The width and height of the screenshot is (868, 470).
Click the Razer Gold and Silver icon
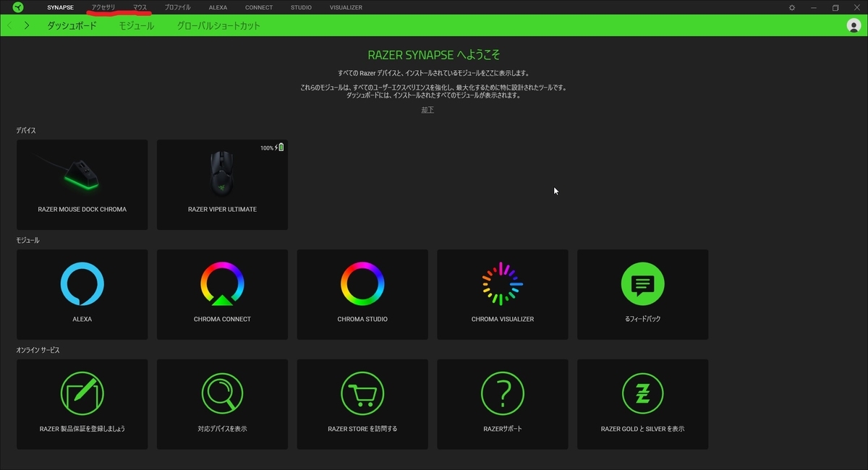click(x=642, y=394)
